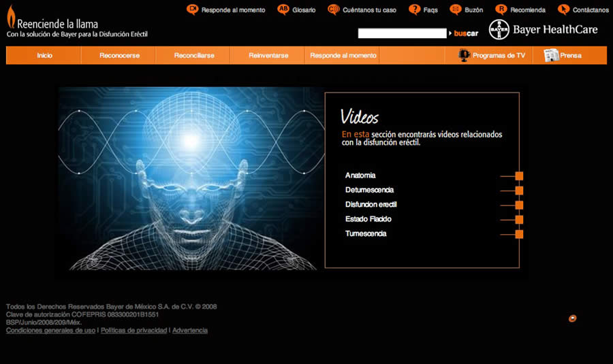
Task: Click the buscar search button
Action: pyautogui.click(x=466, y=33)
